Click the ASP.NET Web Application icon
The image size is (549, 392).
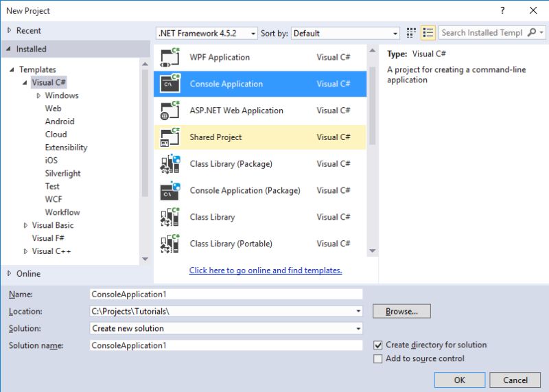tap(170, 111)
